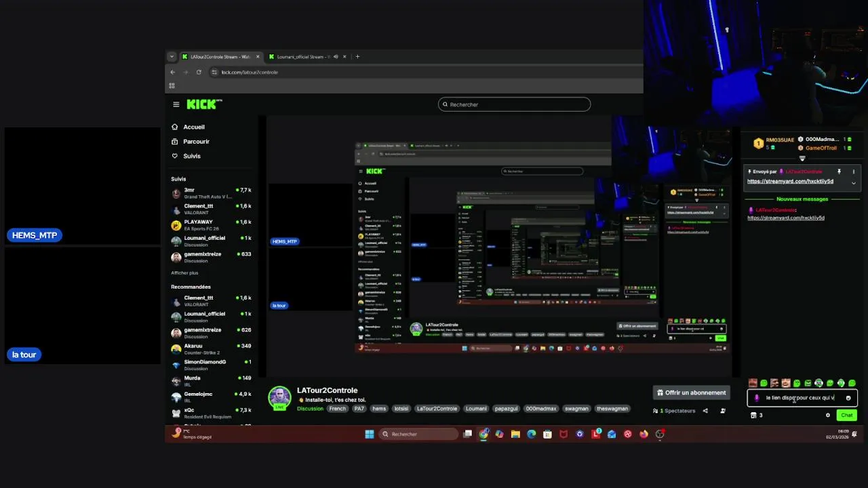This screenshot has height=488, width=868.
Task: Click the follow user icon beside share
Action: point(723,411)
